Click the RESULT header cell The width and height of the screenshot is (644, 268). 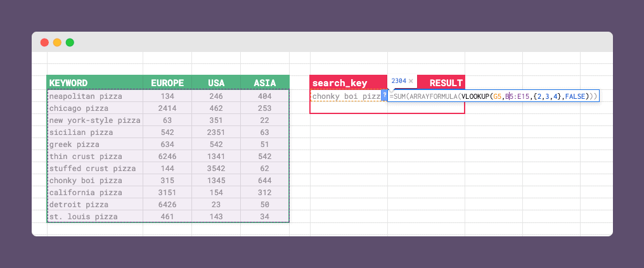pyautogui.click(x=446, y=82)
